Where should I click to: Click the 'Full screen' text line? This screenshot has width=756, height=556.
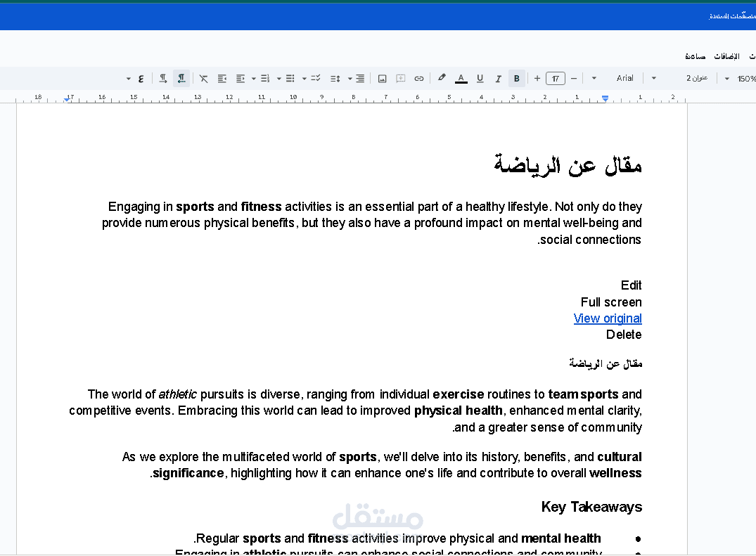click(611, 302)
